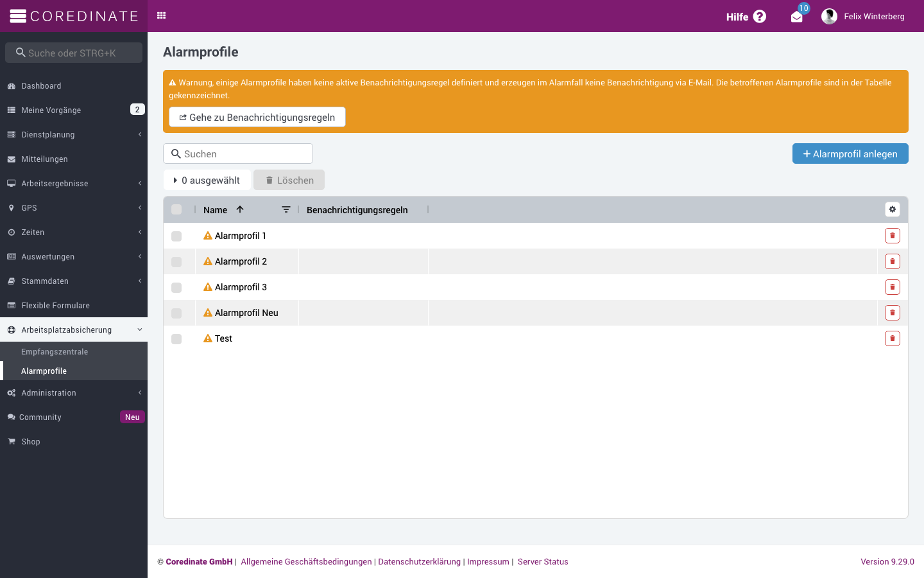Open Empfangszentrale submenu item

[74, 351]
